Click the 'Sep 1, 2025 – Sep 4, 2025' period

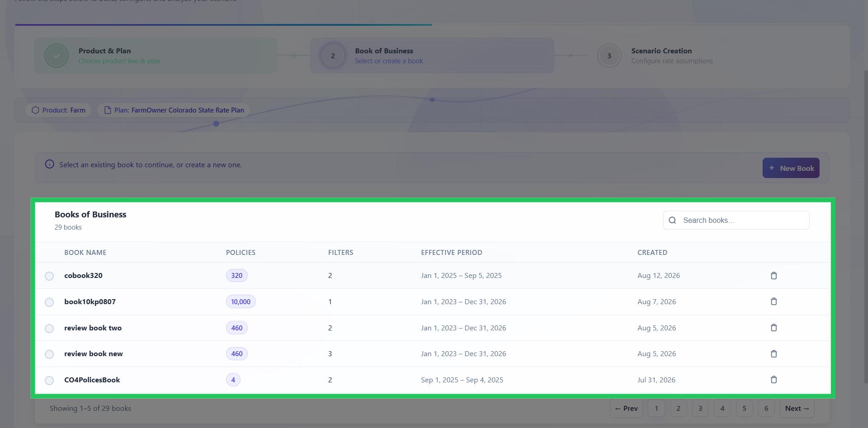462,380
